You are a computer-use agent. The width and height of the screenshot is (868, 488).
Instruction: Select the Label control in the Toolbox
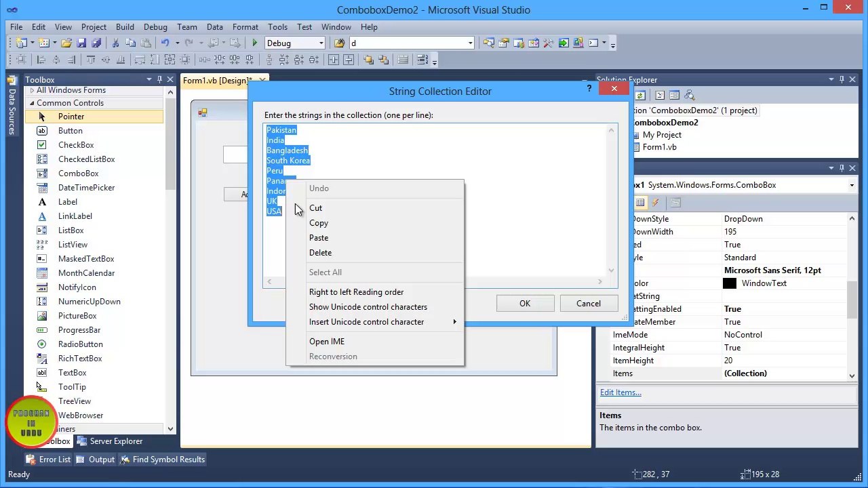(x=68, y=202)
